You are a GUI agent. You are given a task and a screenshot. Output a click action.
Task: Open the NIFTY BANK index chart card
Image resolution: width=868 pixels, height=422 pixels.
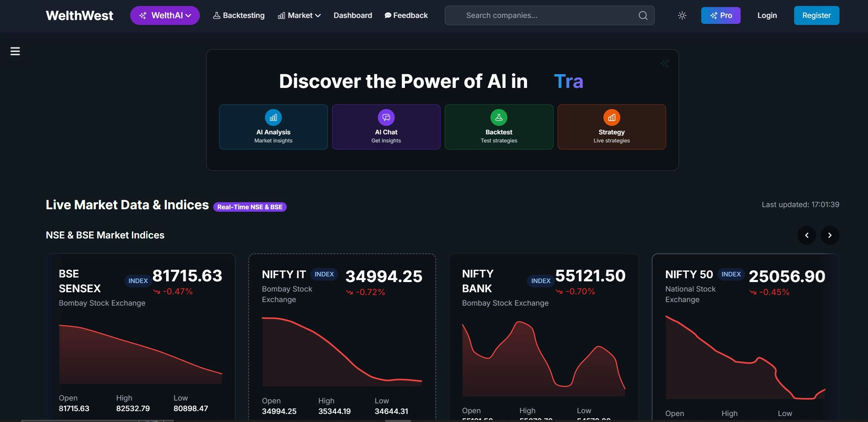click(x=544, y=355)
